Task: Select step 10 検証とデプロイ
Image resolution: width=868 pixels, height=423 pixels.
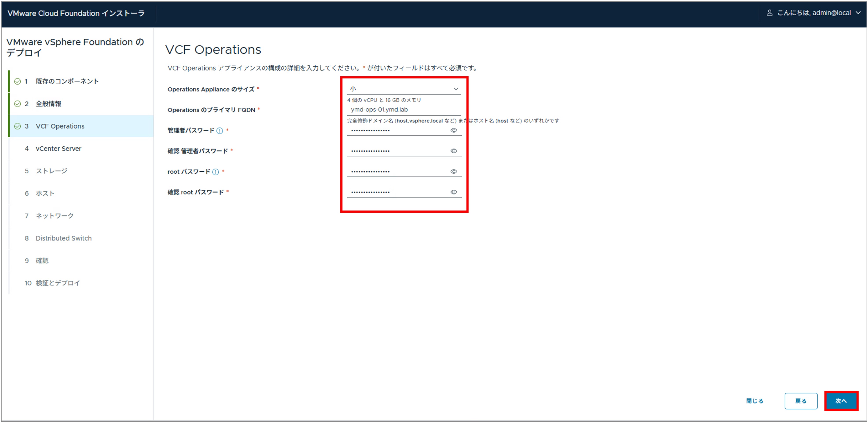Action: [x=81, y=283]
